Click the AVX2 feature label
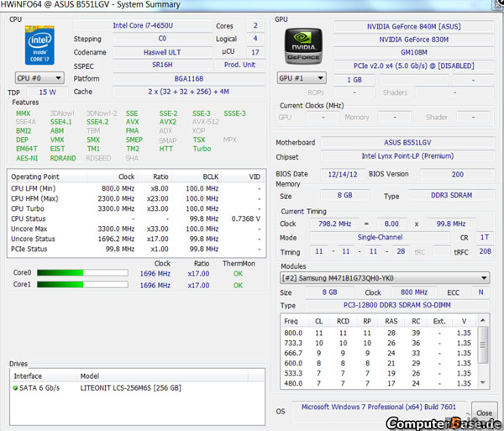 (168, 122)
